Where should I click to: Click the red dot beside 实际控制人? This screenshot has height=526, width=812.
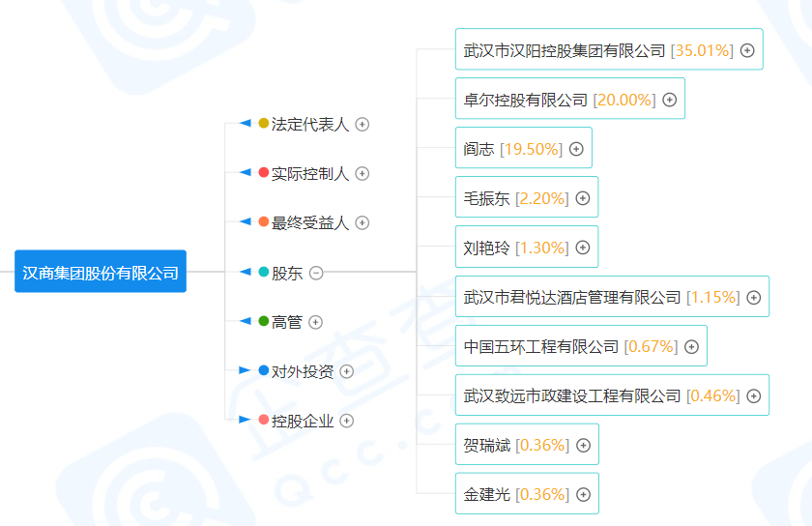pyautogui.click(x=264, y=172)
